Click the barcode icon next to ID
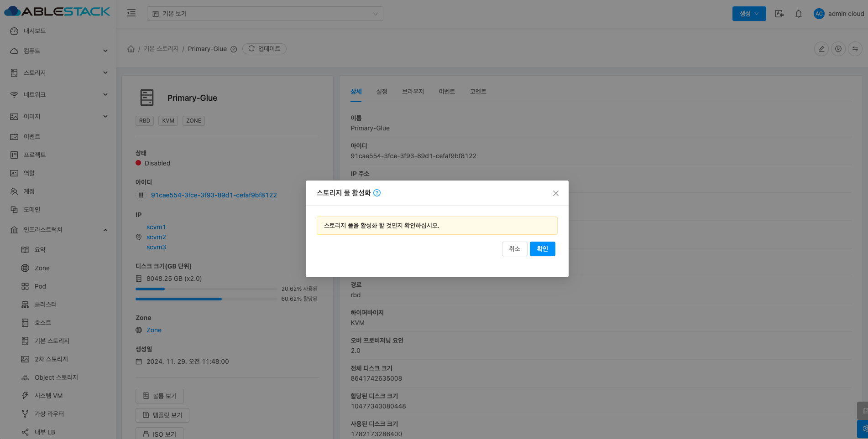 pyautogui.click(x=141, y=195)
